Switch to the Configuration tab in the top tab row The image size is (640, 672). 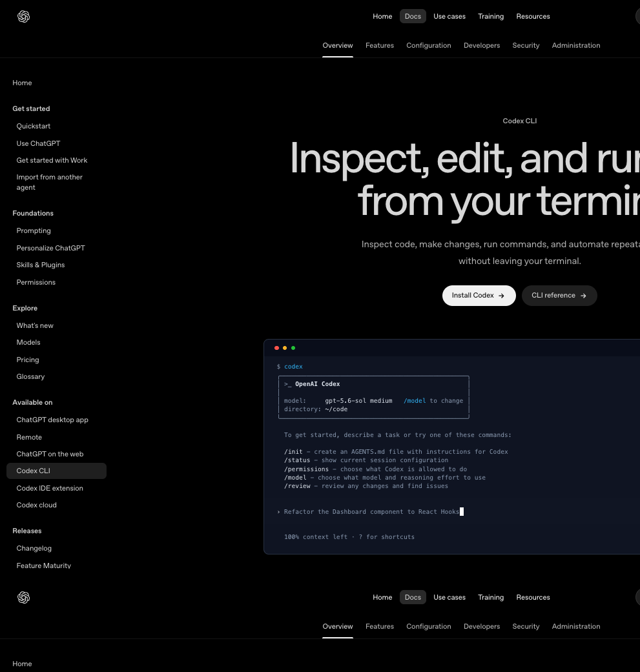(x=429, y=45)
